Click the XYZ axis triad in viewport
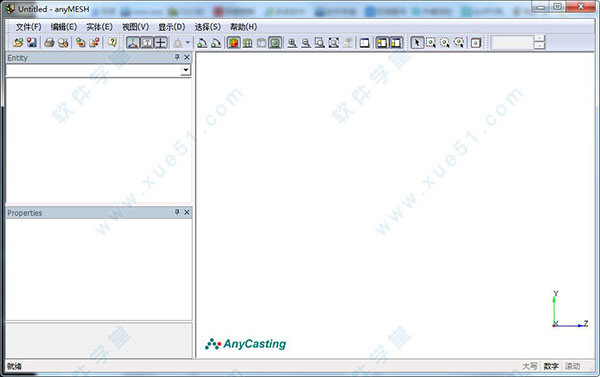 570,309
